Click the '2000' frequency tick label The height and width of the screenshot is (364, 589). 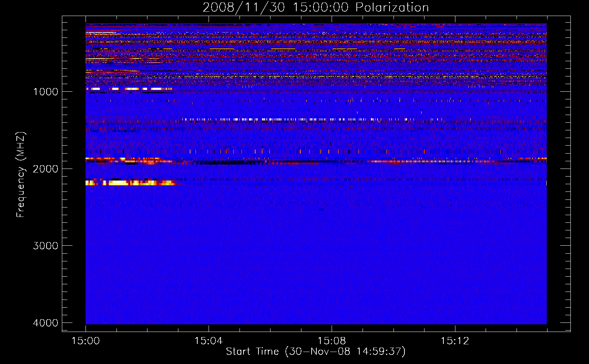click(x=46, y=169)
